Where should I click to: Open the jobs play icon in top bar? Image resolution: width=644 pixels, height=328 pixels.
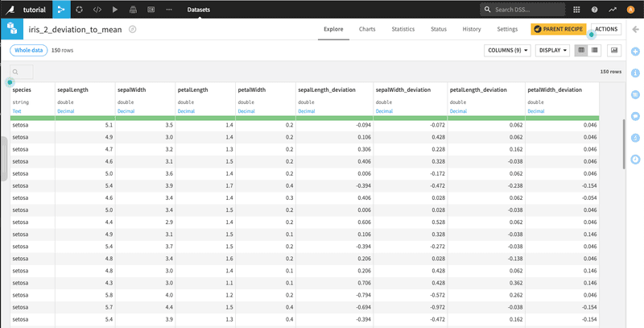tap(115, 10)
